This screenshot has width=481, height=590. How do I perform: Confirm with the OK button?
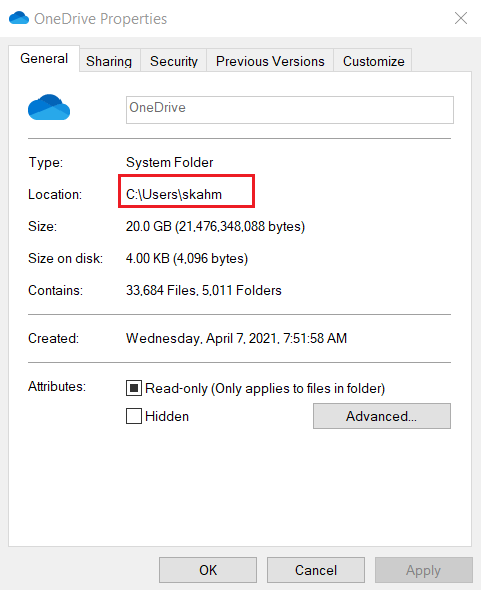tap(208, 570)
